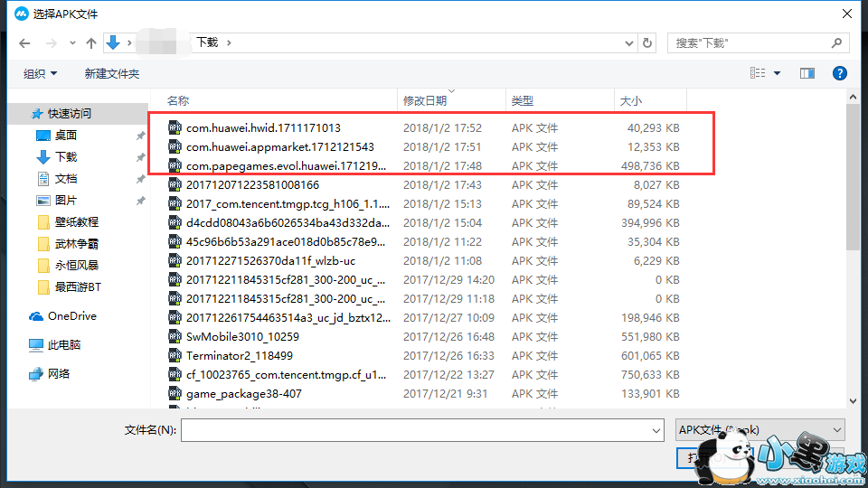Select file com.huawei.hwid.1711171013
This screenshot has height=488, width=868.
263,127
